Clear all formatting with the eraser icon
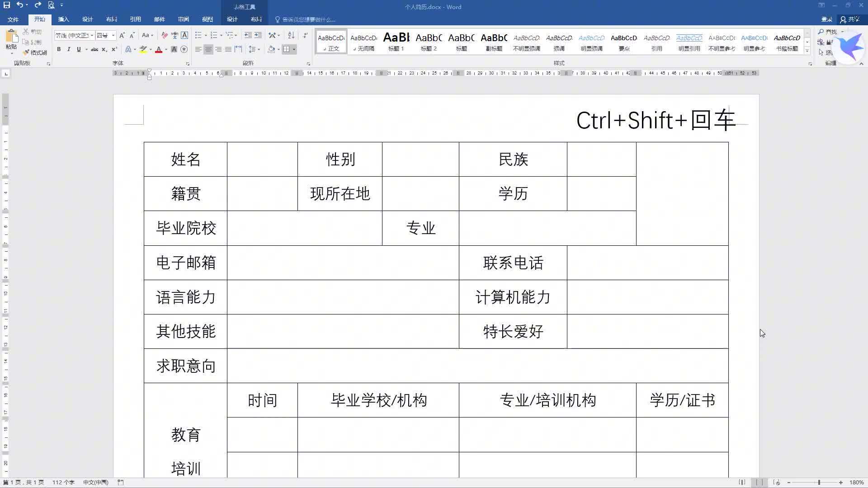868x488 pixels. [164, 35]
